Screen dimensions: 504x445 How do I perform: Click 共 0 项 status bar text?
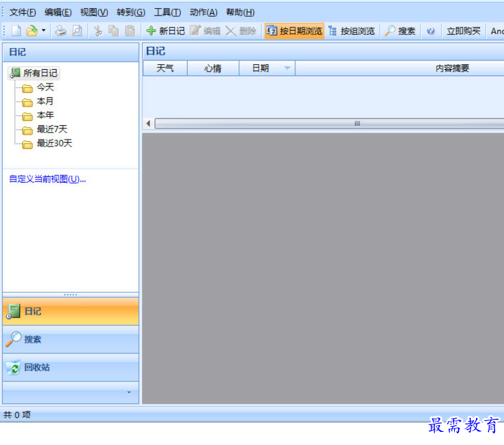(17, 415)
